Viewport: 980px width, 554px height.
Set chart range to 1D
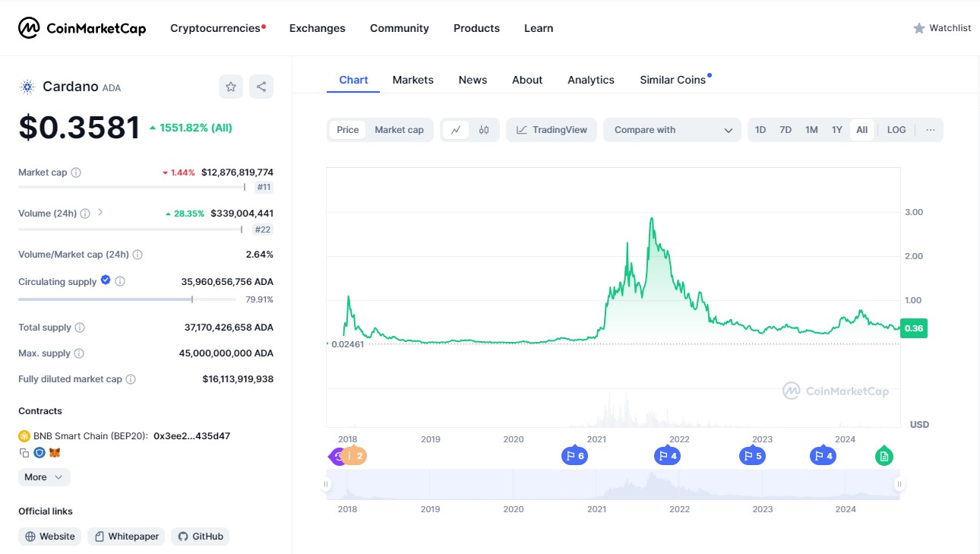tap(760, 130)
